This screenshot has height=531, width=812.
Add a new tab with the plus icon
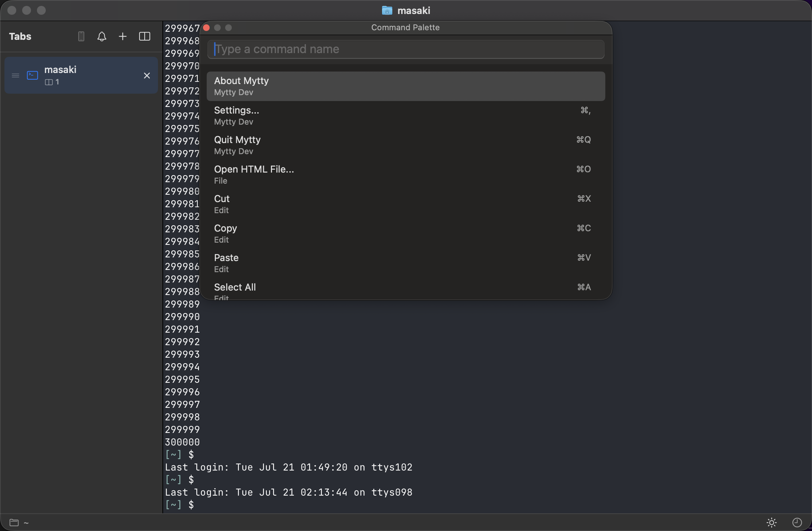123,36
